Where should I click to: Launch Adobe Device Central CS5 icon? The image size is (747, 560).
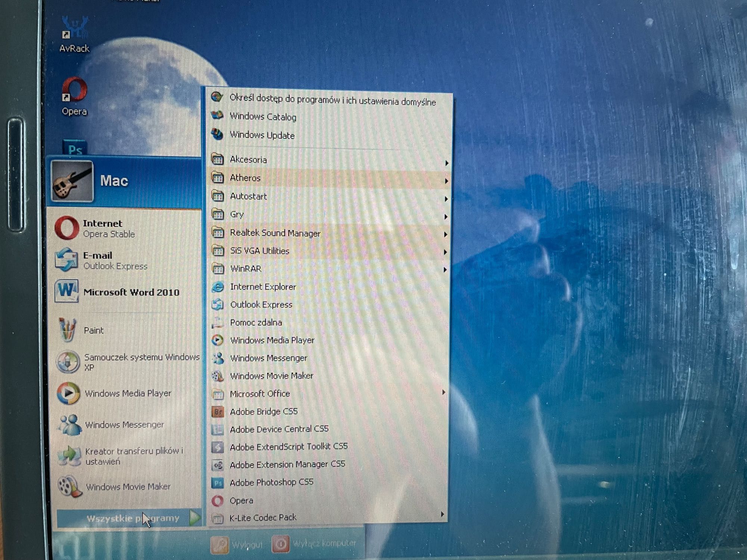tap(218, 429)
